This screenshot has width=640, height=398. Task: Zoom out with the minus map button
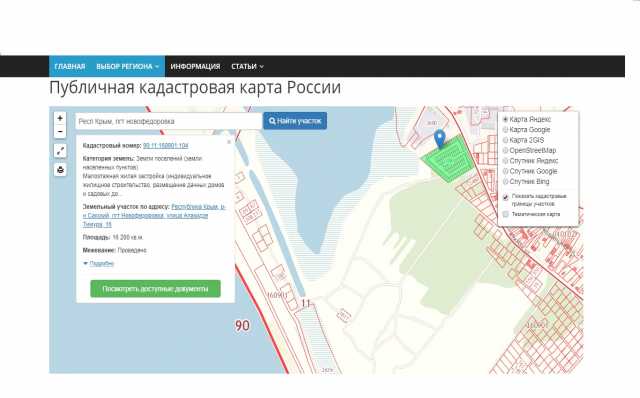(x=60, y=131)
